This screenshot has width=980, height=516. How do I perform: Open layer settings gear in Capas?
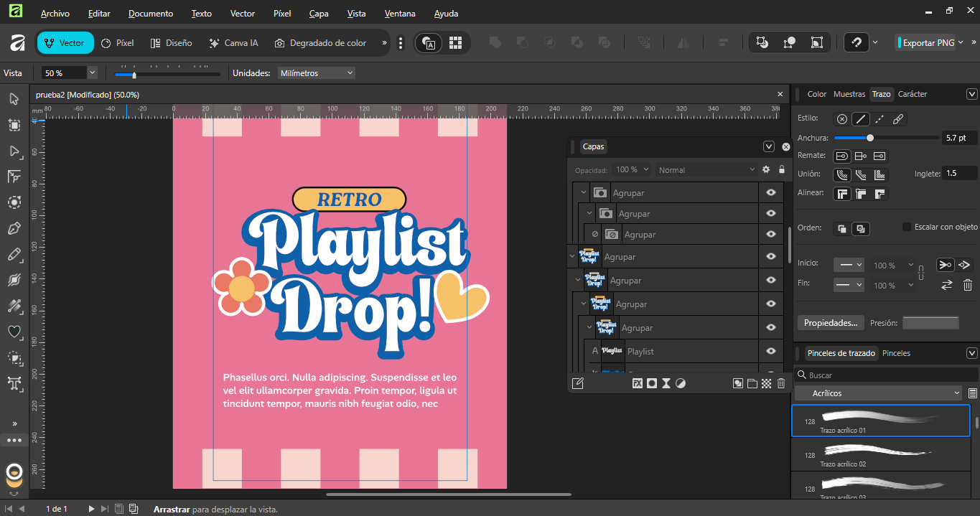(x=766, y=169)
